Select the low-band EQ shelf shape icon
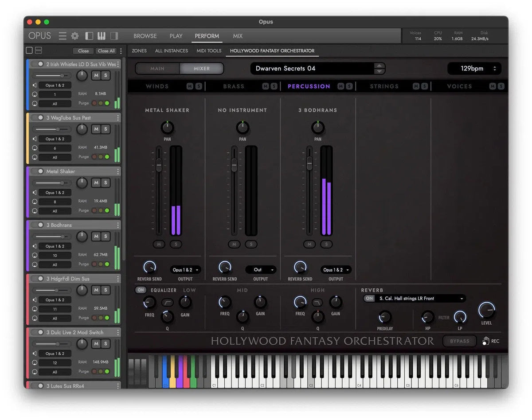Viewport: 532px width, 420px height. click(x=167, y=303)
